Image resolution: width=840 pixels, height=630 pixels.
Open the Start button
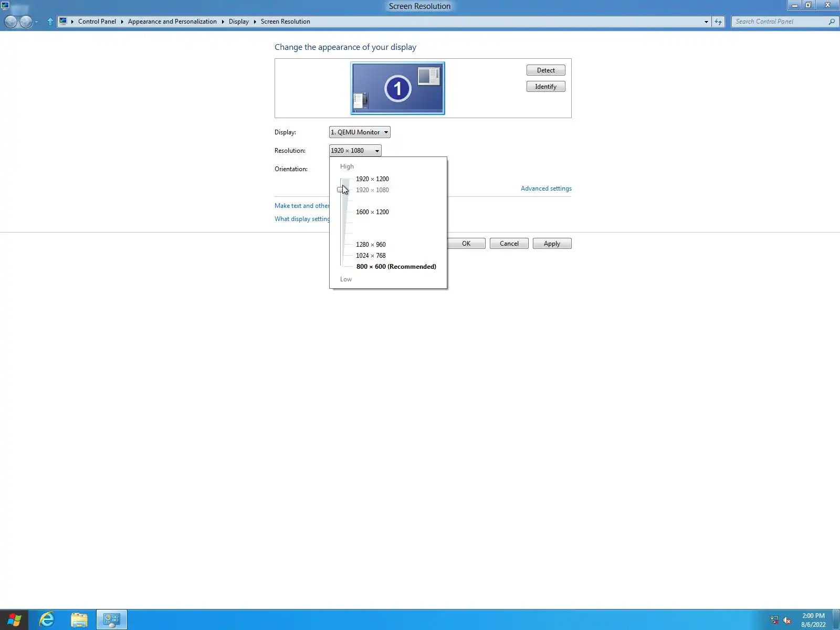[x=14, y=620]
